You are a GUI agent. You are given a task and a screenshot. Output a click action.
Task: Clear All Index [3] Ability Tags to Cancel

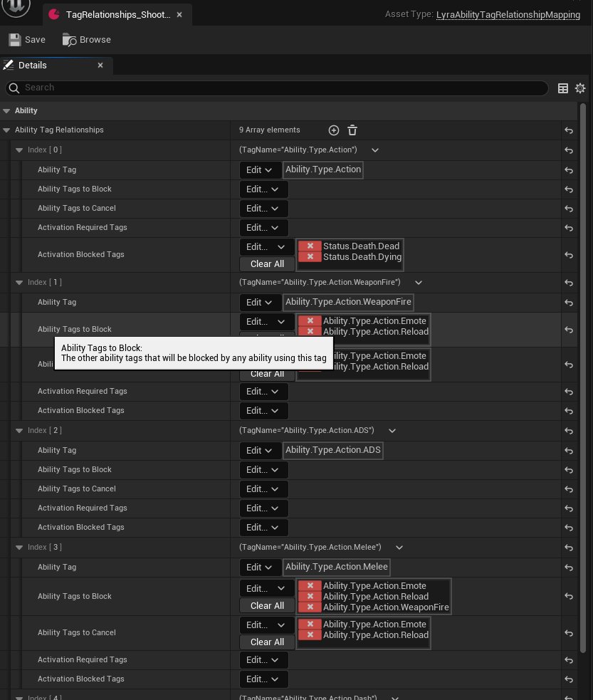(x=267, y=642)
